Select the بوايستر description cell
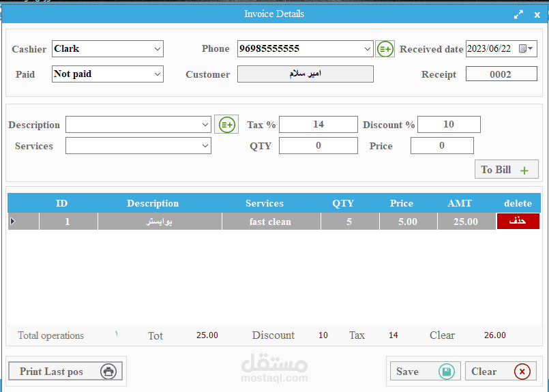 [160, 221]
